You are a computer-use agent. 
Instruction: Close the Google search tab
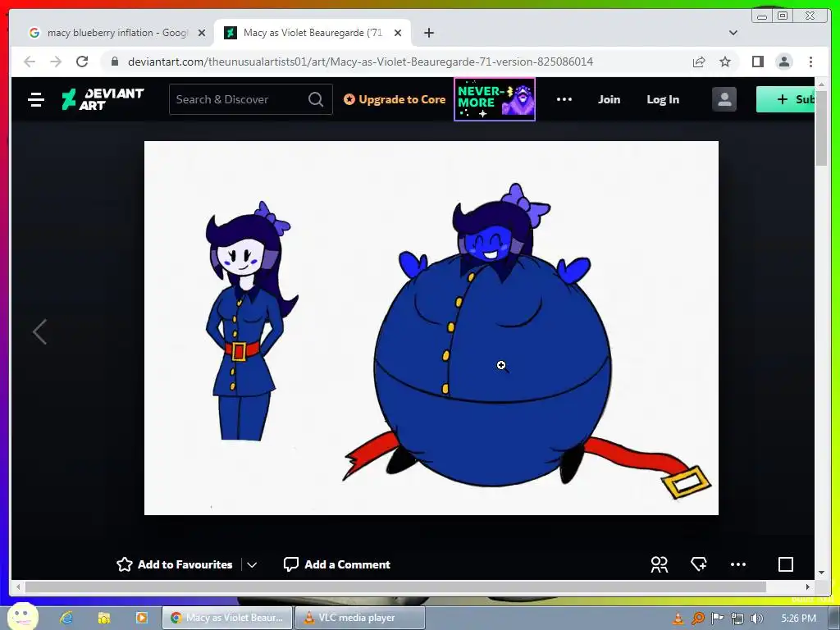tap(202, 33)
